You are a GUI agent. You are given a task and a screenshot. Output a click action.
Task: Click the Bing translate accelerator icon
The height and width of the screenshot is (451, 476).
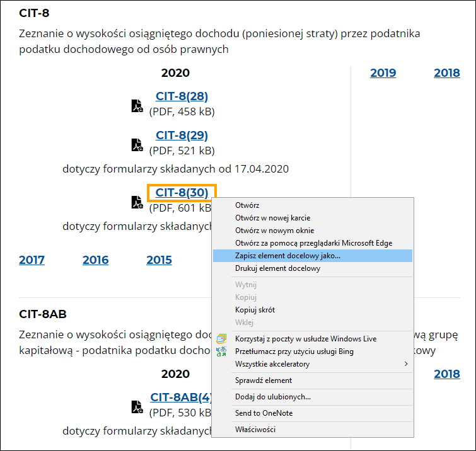[x=221, y=351]
